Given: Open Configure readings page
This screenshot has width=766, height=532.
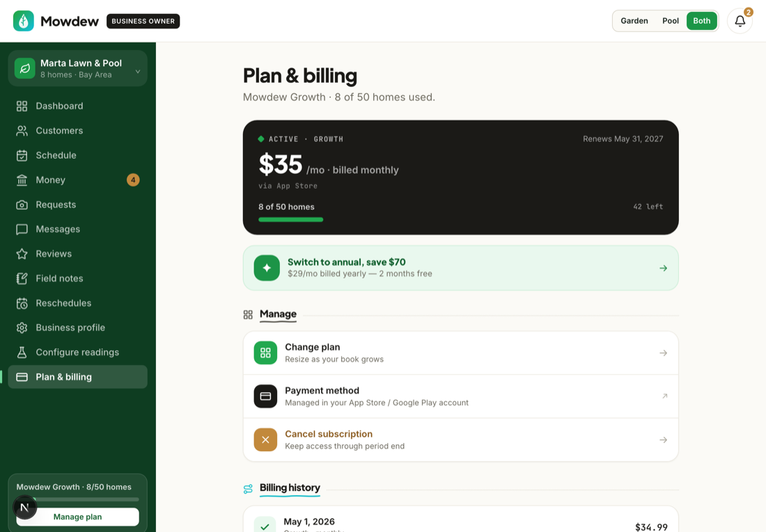Looking at the screenshot, I should 78,352.
